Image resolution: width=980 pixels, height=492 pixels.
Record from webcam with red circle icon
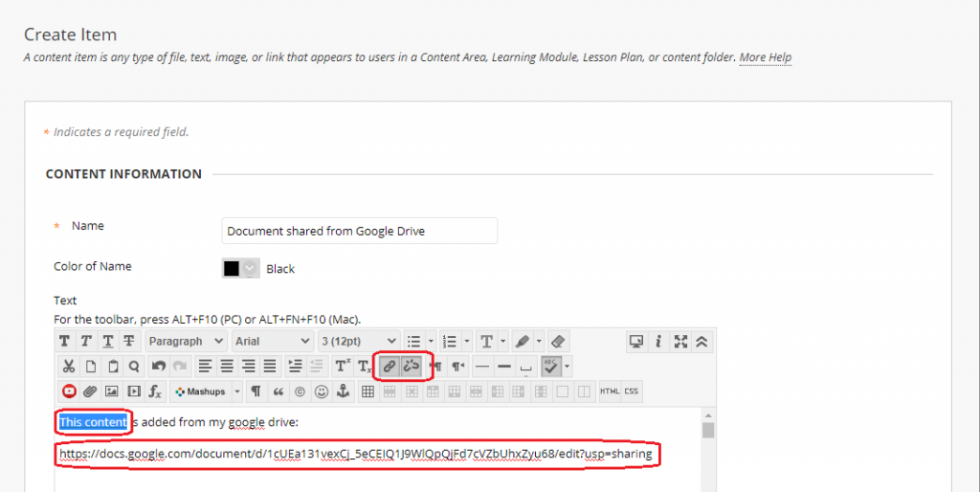tap(69, 391)
